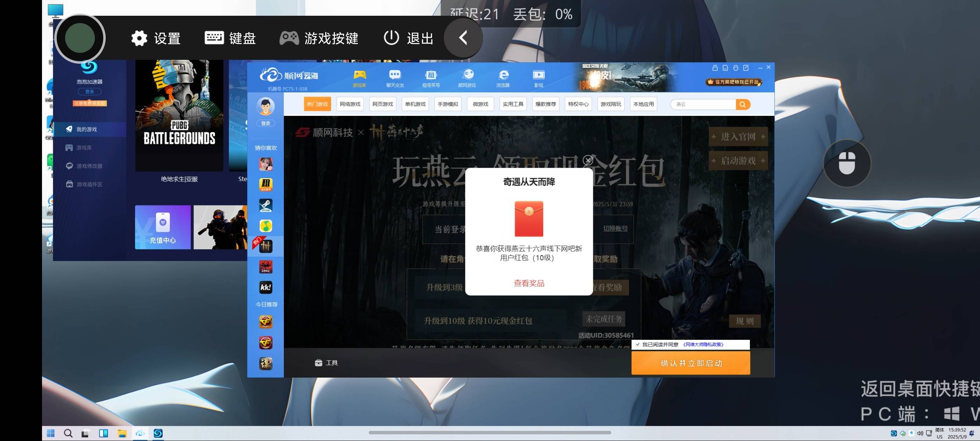This screenshot has width=980, height=441.
Task: Open 《网维大师隐私政策》 link
Action: [x=703, y=344]
